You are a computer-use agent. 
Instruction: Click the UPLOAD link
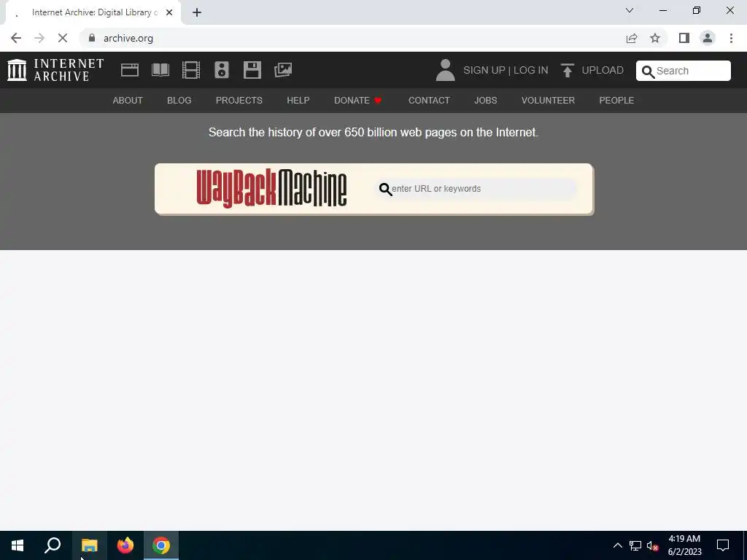[603, 71]
